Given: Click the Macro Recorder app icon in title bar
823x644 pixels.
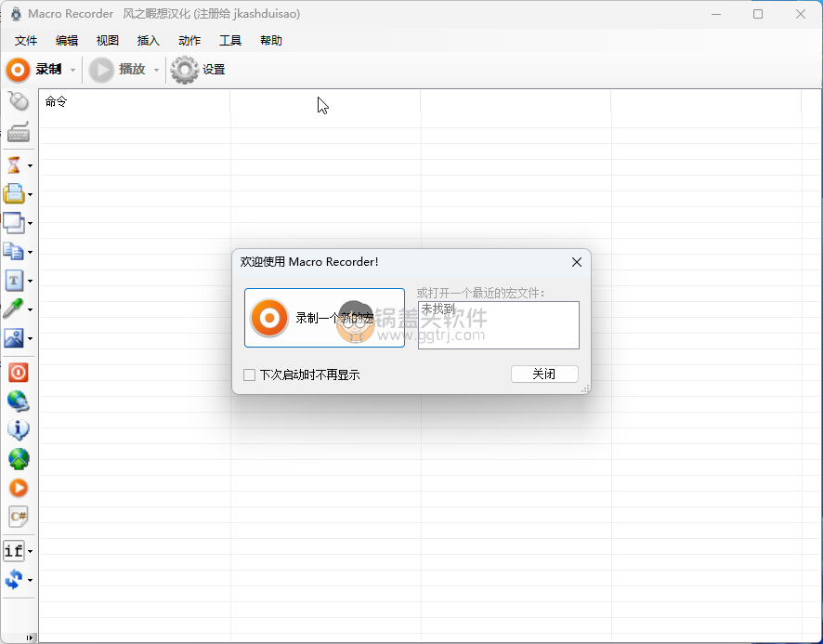Looking at the screenshot, I should tap(16, 14).
